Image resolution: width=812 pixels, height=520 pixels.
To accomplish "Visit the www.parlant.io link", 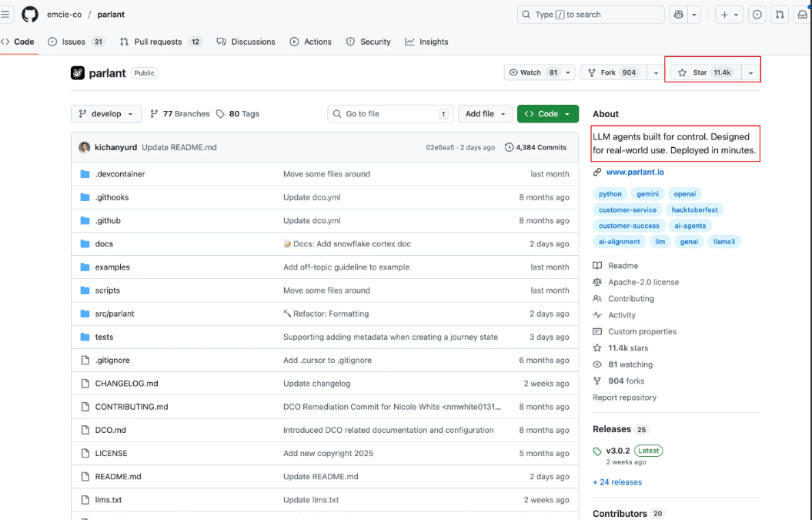I will click(635, 173).
